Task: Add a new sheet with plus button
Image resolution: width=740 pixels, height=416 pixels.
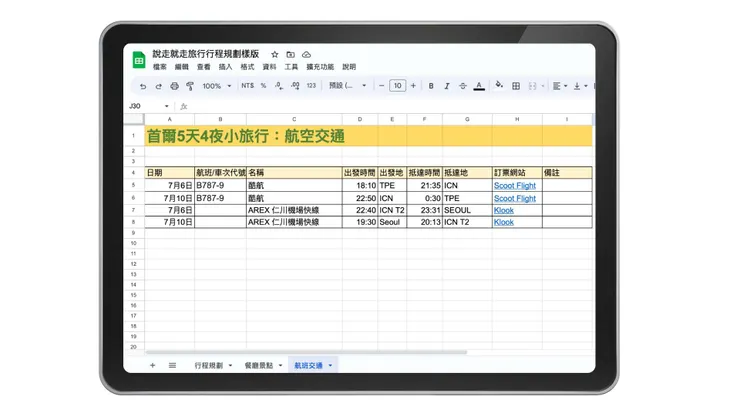Action: [x=152, y=365]
